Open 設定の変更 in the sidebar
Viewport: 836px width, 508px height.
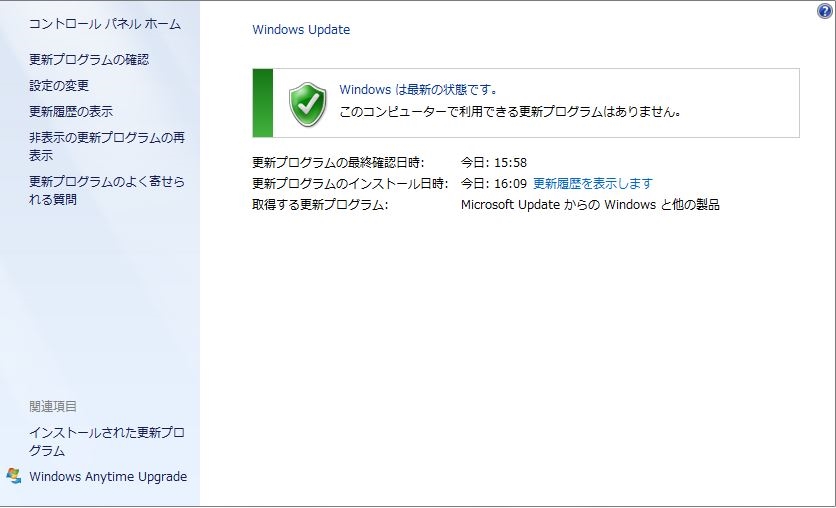click(59, 85)
